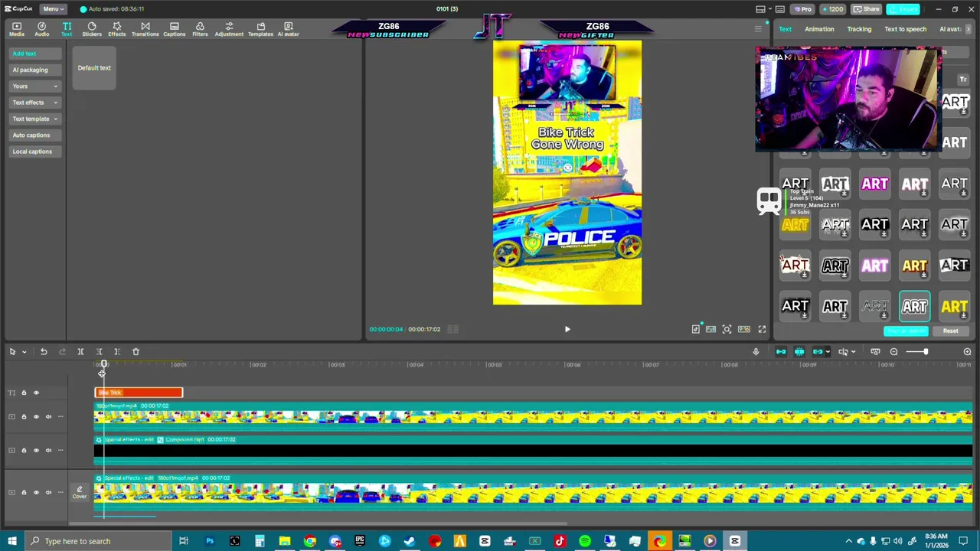Viewport: 980px width, 551px height.
Task: Open the Captions panel
Action: pos(174,29)
